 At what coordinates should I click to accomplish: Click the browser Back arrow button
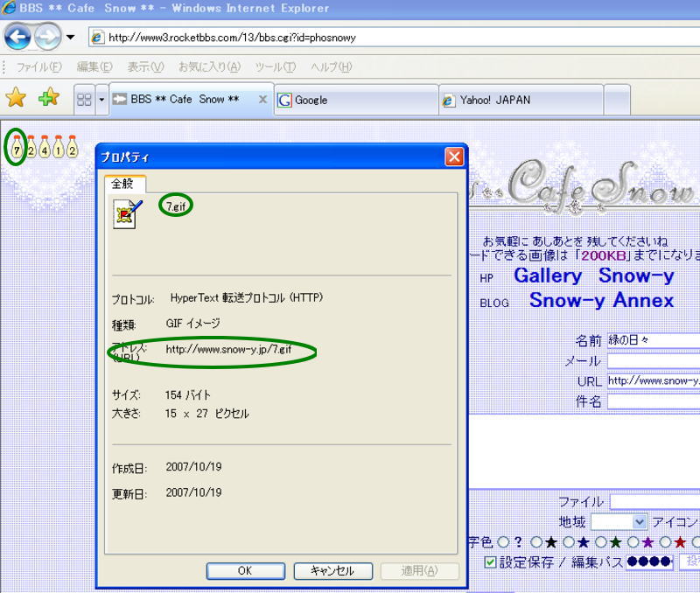pos(17,37)
